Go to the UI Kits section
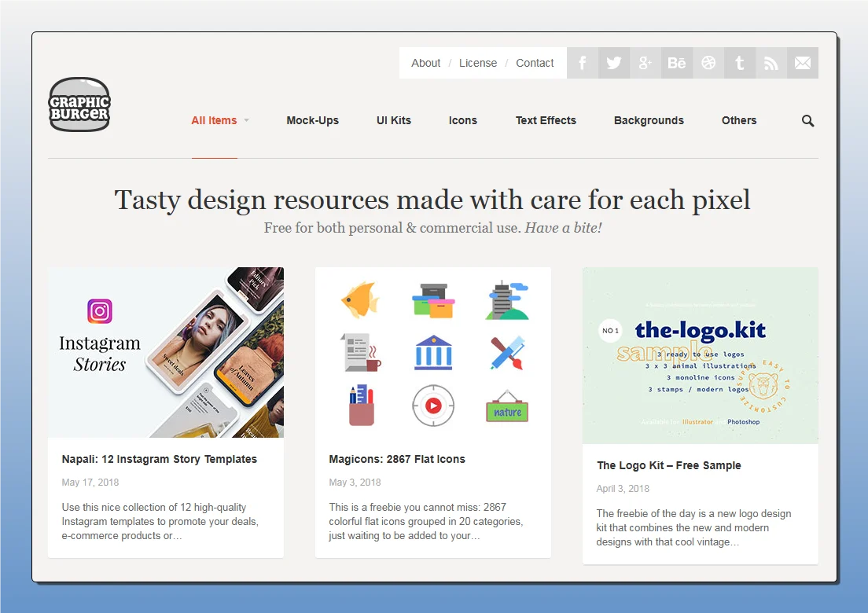This screenshot has height=613, width=868. (394, 120)
